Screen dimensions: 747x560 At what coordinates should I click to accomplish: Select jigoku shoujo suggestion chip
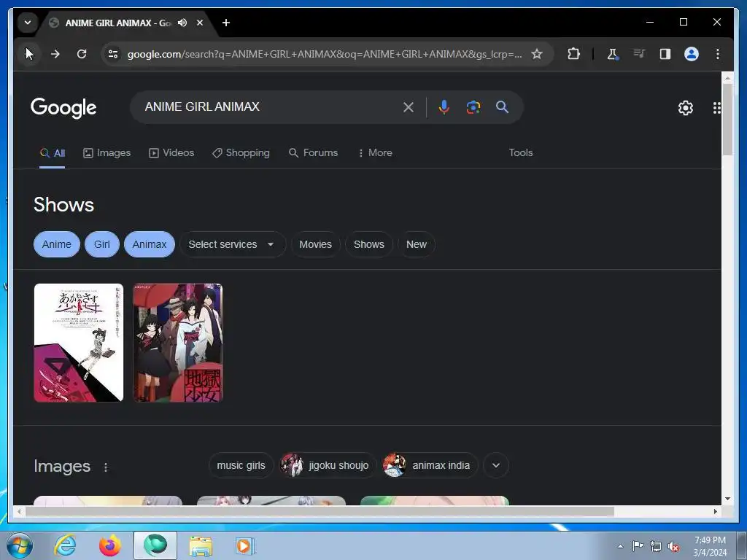click(x=328, y=465)
